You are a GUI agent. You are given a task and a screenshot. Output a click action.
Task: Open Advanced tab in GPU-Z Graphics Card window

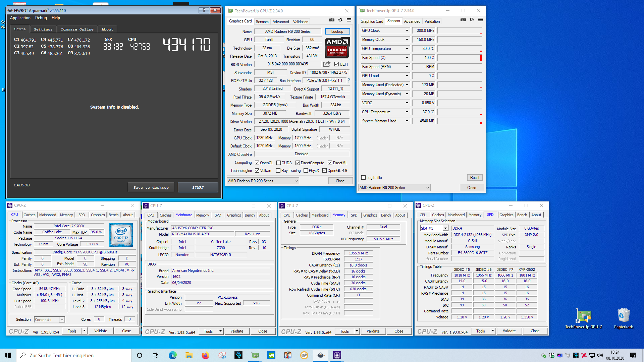point(281,22)
